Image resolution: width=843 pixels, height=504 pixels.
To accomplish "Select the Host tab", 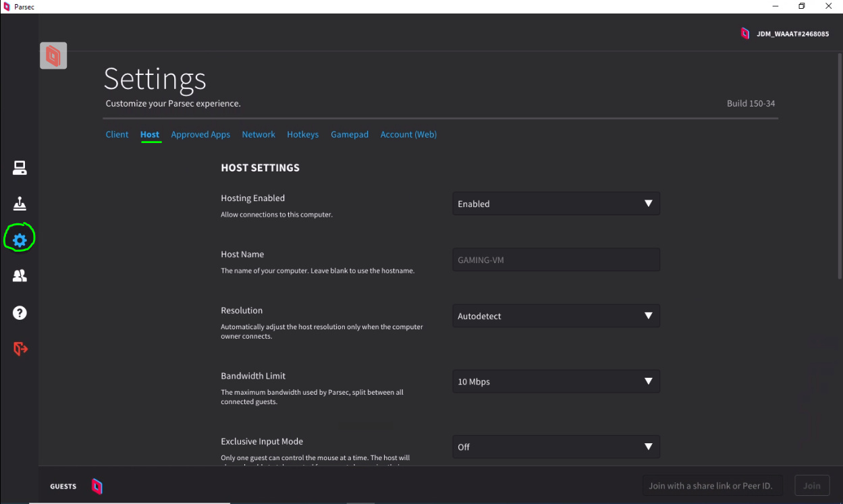I will pyautogui.click(x=150, y=134).
